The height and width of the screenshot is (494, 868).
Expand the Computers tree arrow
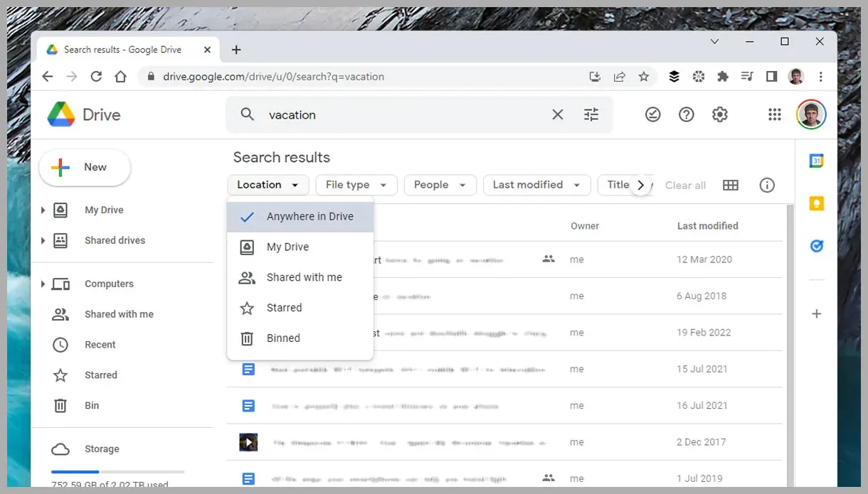coord(43,284)
